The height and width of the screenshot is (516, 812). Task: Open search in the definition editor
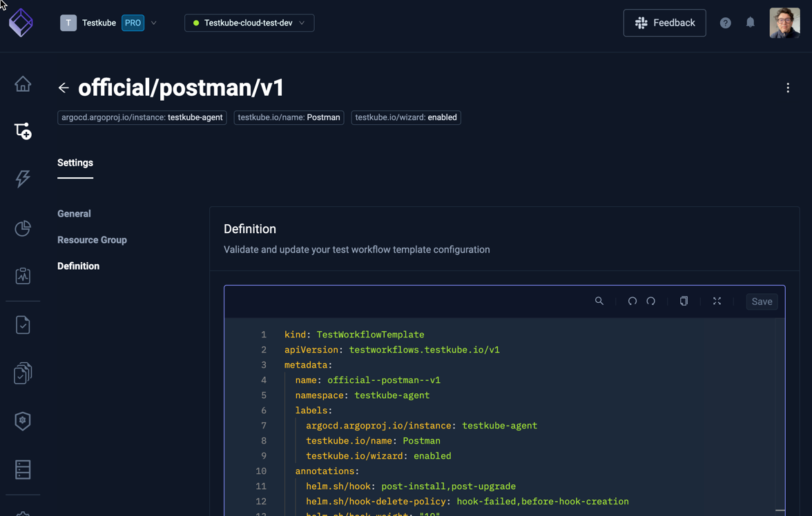click(x=599, y=301)
